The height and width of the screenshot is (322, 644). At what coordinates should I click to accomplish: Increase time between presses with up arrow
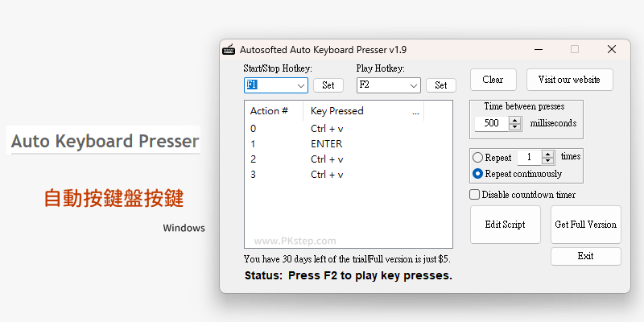coord(514,120)
